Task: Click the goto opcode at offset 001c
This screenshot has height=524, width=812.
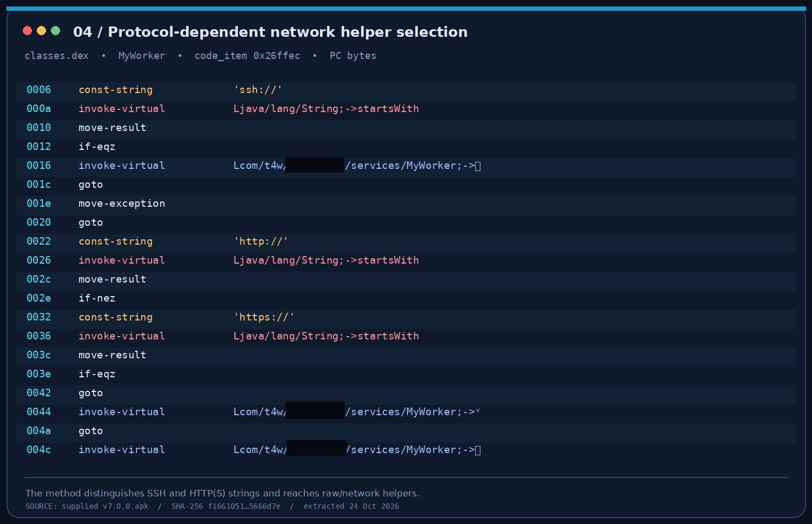Action: click(91, 185)
